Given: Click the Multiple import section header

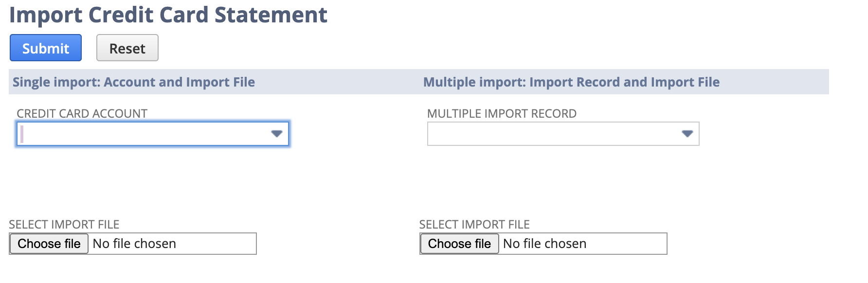Looking at the screenshot, I should [x=571, y=82].
